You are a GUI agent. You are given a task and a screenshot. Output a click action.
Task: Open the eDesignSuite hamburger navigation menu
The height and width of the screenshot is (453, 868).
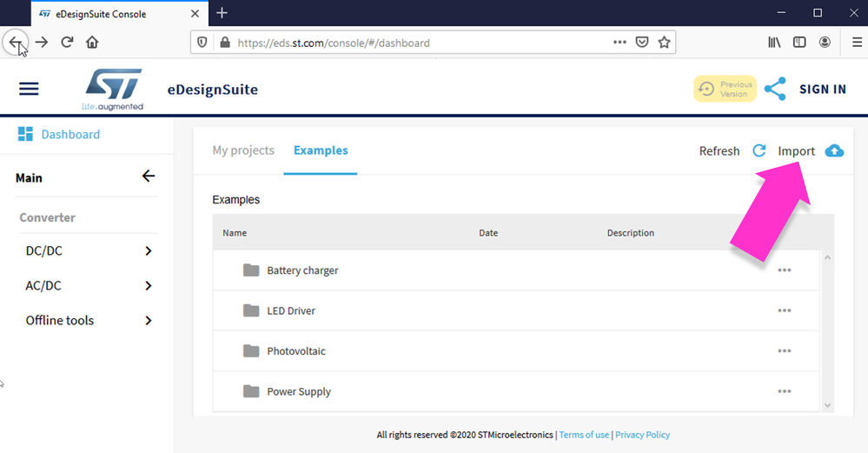[29, 89]
